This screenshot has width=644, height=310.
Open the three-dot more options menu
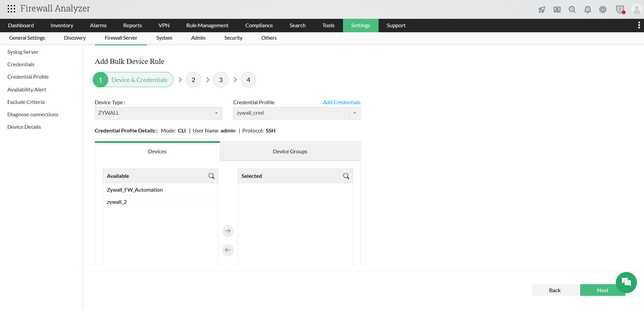[x=639, y=25]
